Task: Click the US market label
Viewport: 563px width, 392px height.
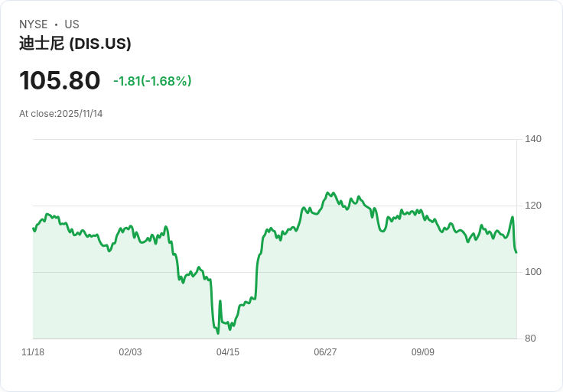Action: (72, 24)
